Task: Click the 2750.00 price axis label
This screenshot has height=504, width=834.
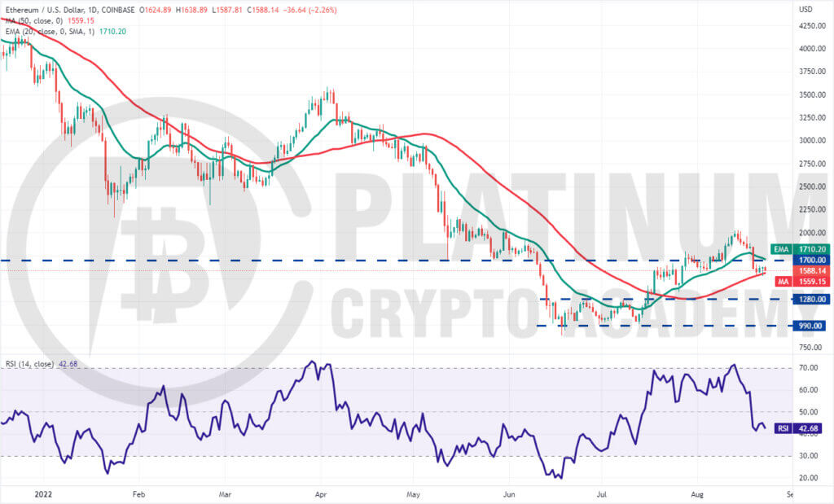Action: [x=812, y=164]
